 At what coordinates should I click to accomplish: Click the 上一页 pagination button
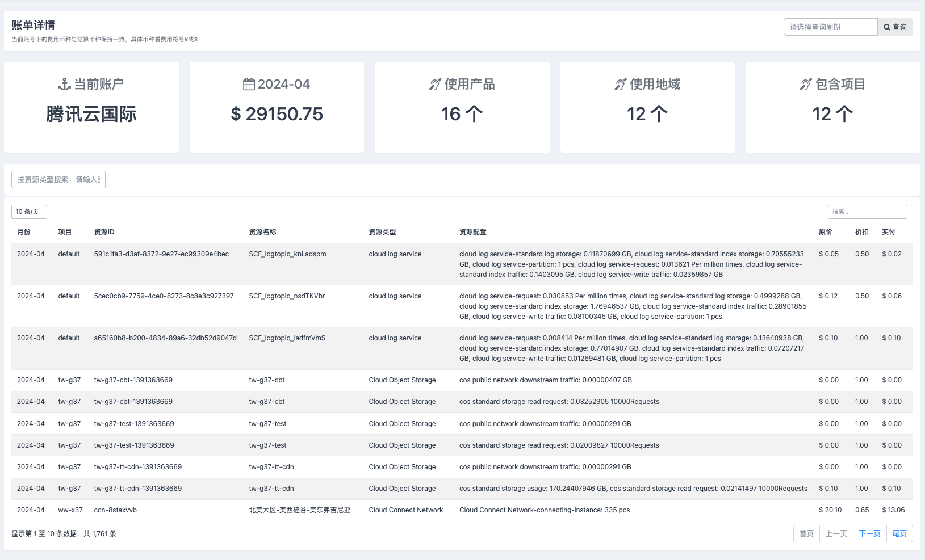point(836,534)
